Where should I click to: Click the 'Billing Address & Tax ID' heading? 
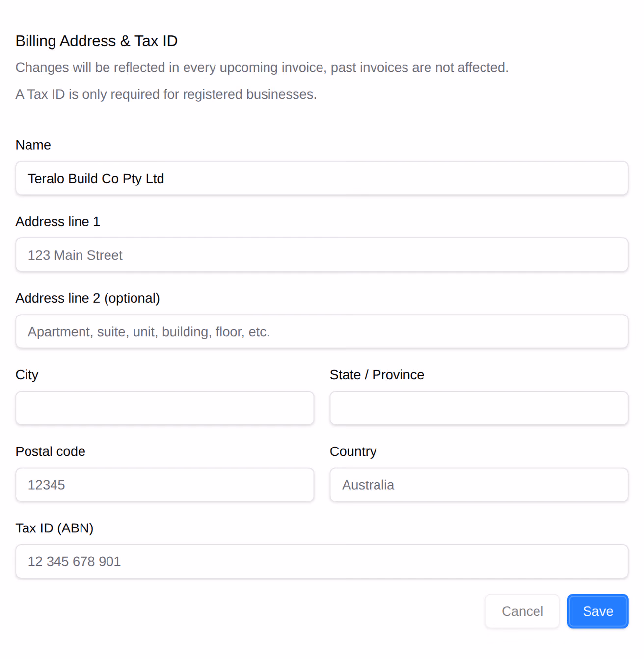(x=97, y=41)
